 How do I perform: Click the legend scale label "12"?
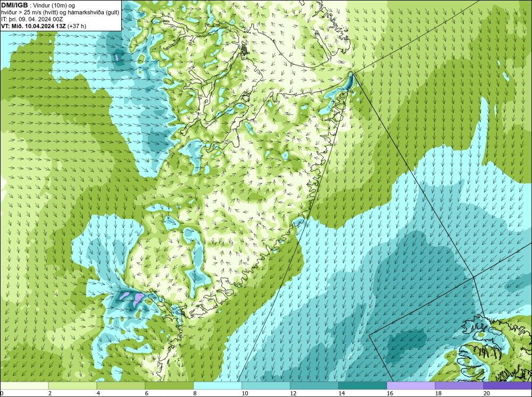tap(293, 393)
